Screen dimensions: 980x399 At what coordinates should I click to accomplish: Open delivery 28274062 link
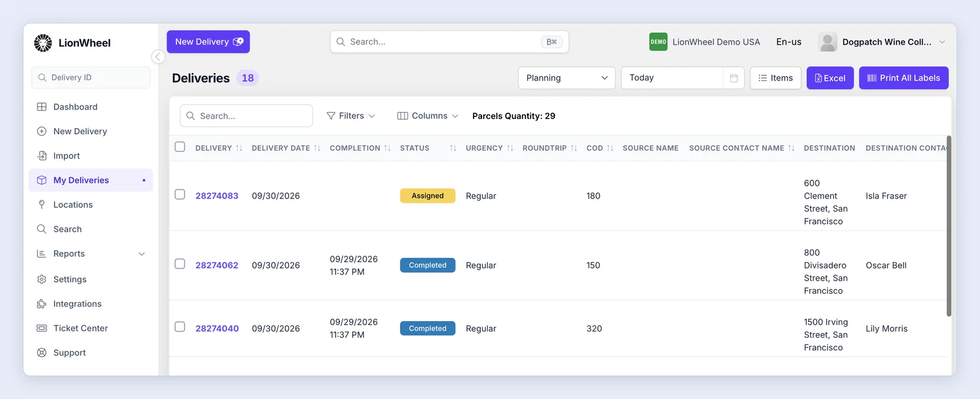217,265
